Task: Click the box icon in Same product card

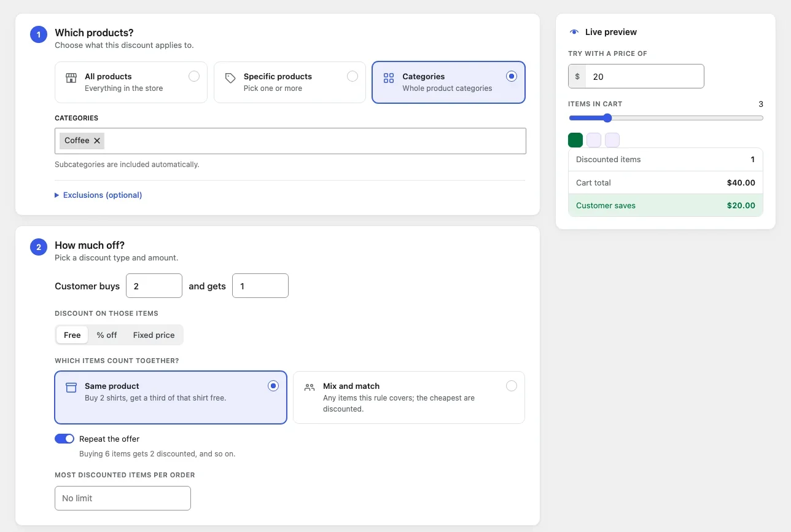Action: [x=71, y=388]
